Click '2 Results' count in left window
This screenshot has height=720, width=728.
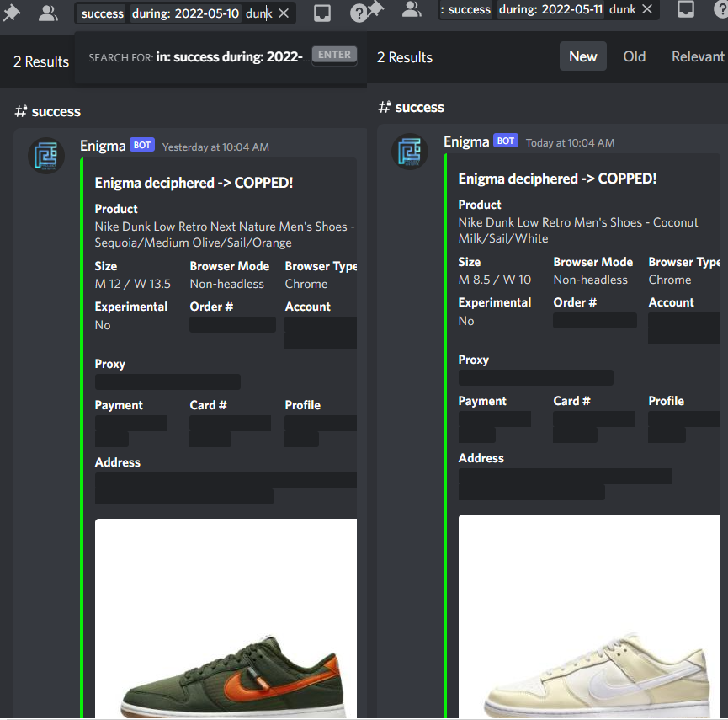click(41, 61)
